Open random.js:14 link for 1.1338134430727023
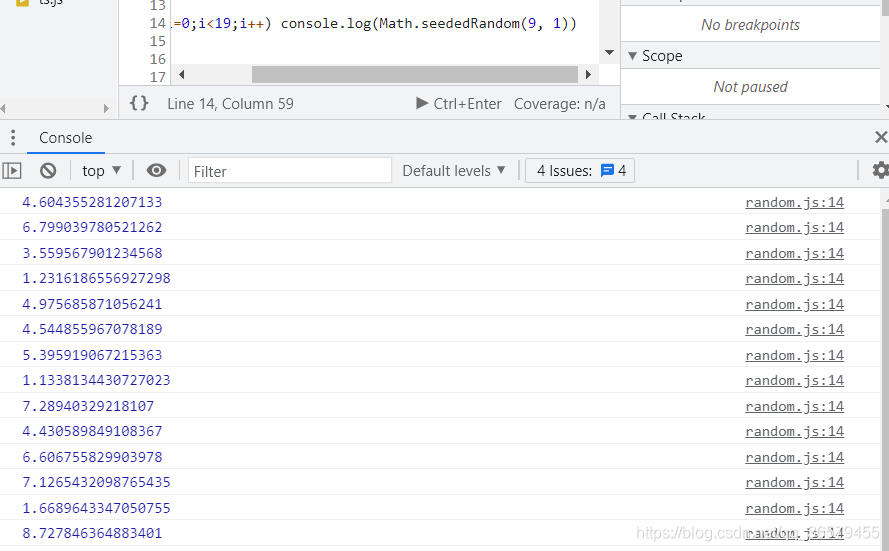This screenshot has width=889, height=551. (x=794, y=380)
